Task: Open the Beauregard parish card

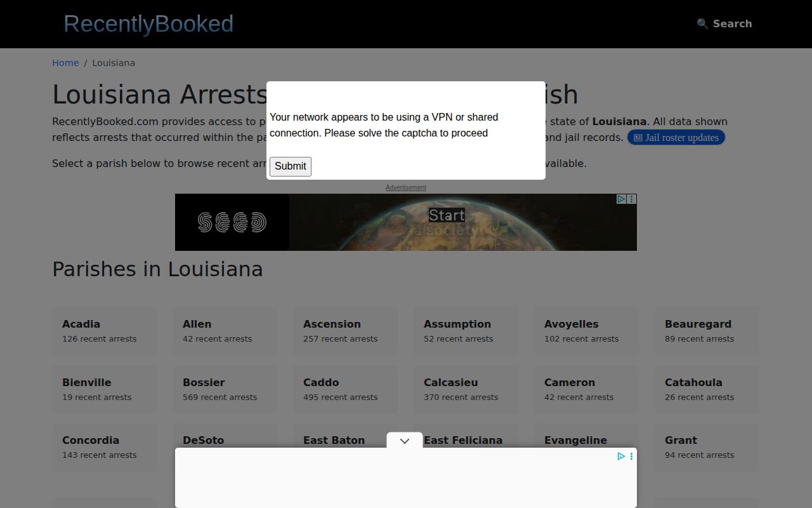Action: [707, 331]
